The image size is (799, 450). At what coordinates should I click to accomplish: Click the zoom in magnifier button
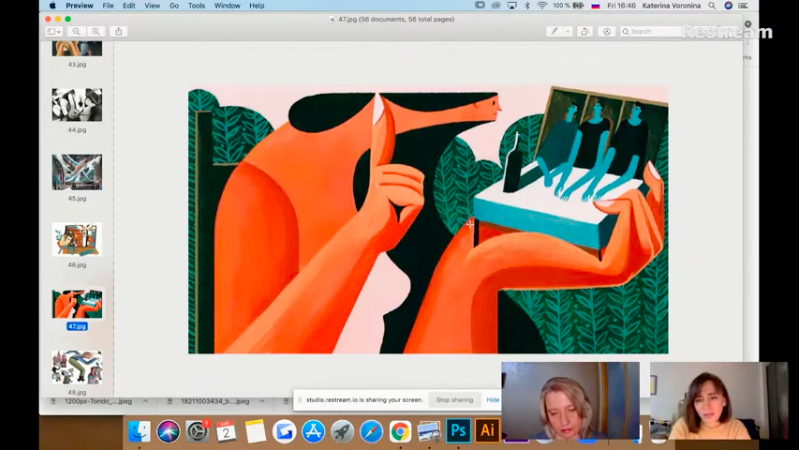pos(95,32)
